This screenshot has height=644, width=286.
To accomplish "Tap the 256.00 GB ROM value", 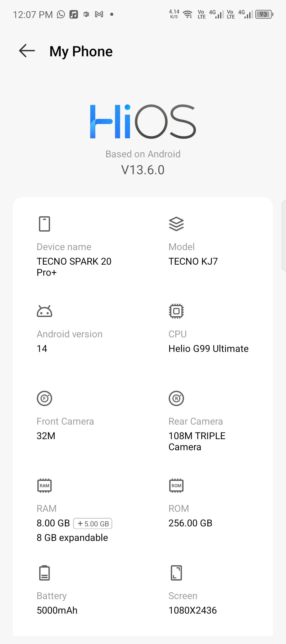I will pyautogui.click(x=191, y=523).
